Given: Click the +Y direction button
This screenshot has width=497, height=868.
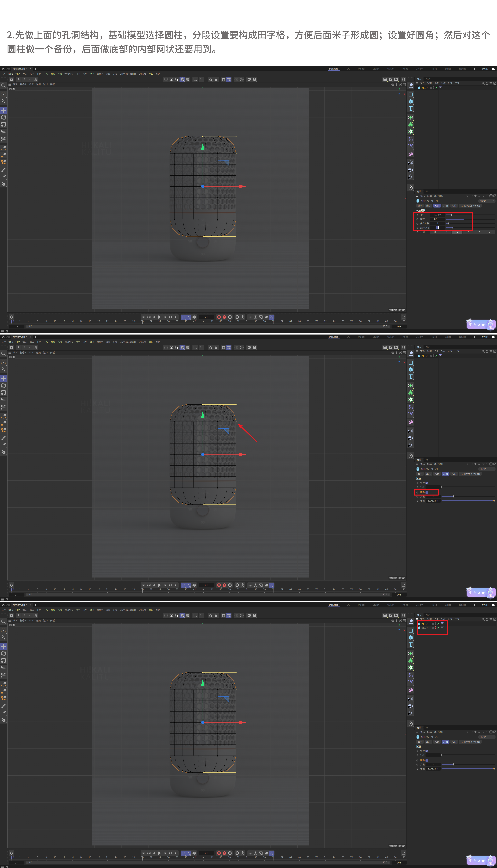Looking at the screenshot, I should click(457, 232).
